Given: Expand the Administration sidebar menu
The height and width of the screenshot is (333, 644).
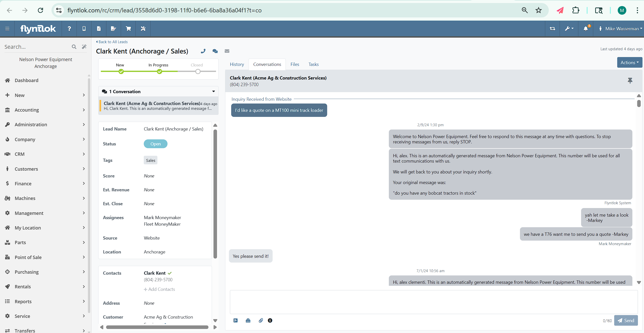Looking at the screenshot, I should 45,124.
